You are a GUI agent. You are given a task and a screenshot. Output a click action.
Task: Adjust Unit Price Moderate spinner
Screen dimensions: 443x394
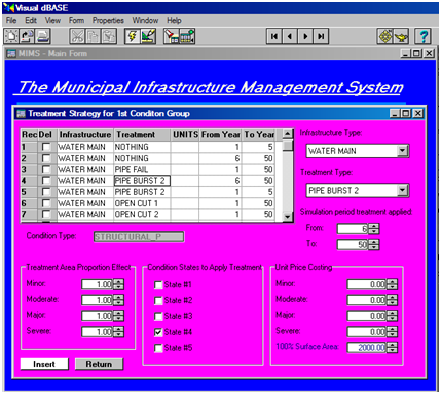[x=393, y=300]
